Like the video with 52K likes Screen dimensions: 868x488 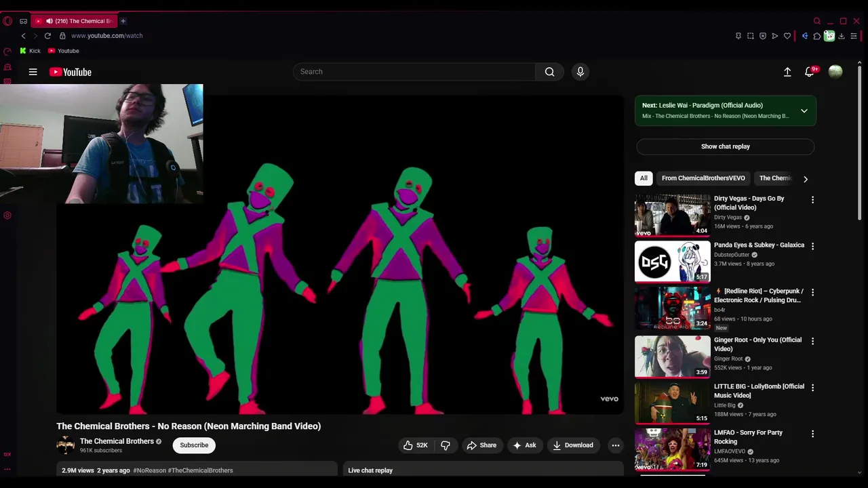[416, 445]
